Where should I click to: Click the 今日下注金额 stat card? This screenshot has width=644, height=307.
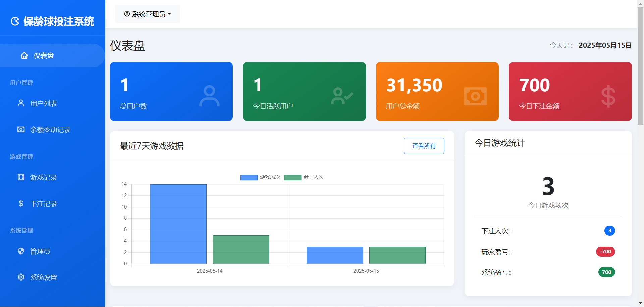click(570, 91)
